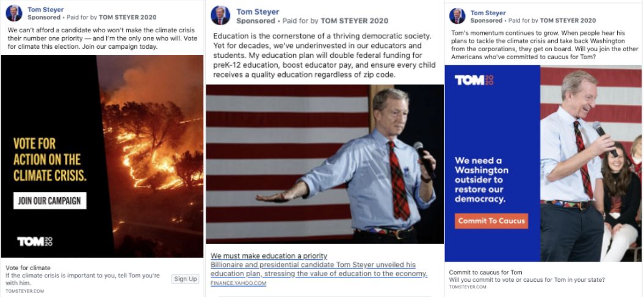Screen dimensions: 644x297
Task: Open Tom Steyer page name in caucus ad
Action: pos(488,13)
